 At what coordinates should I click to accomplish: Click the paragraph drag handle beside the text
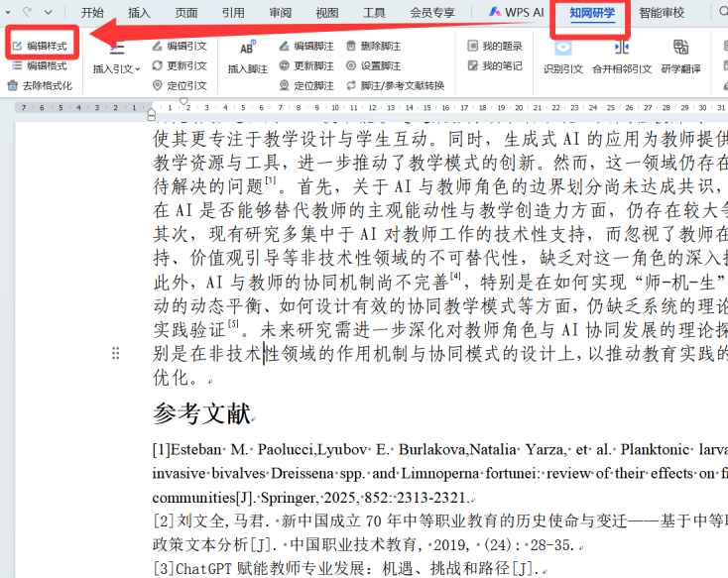pyautogui.click(x=117, y=353)
